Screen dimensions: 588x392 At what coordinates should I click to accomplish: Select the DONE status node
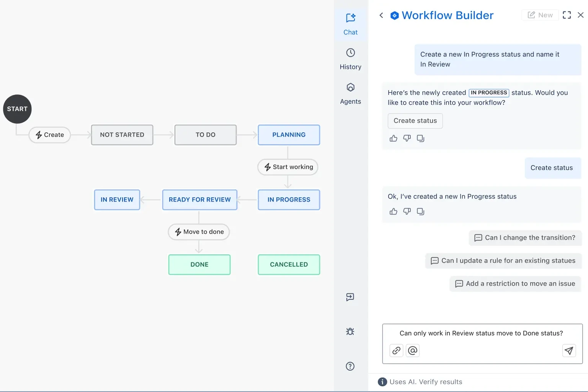199,264
